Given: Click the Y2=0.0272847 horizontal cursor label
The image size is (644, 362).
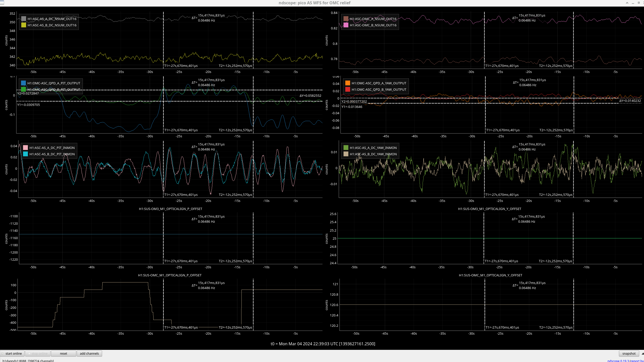Looking at the screenshot, I should (28, 93).
